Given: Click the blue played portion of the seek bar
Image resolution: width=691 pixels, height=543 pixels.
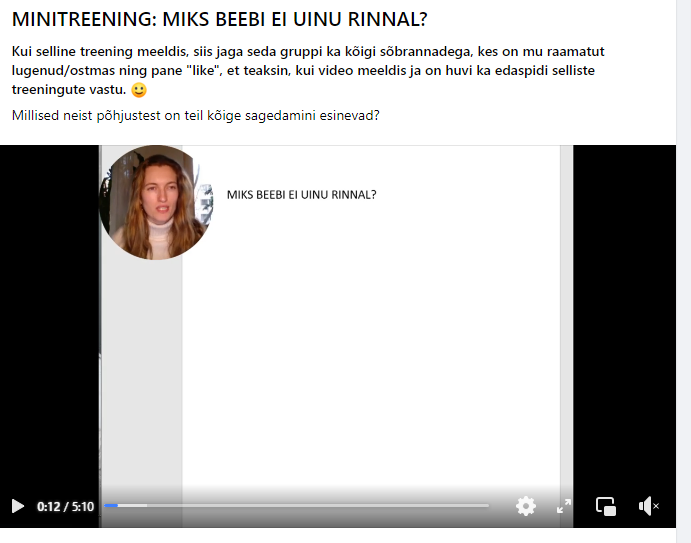Looking at the screenshot, I should point(111,506).
